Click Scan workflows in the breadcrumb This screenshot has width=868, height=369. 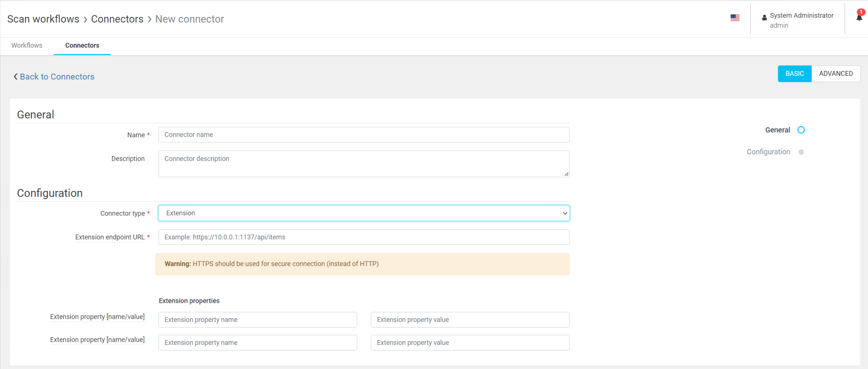tap(43, 19)
